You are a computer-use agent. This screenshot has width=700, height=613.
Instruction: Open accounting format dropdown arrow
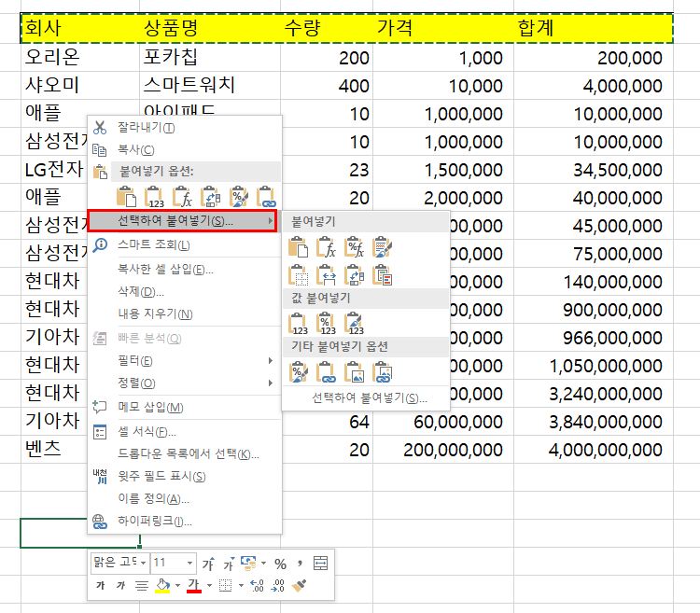point(263,564)
